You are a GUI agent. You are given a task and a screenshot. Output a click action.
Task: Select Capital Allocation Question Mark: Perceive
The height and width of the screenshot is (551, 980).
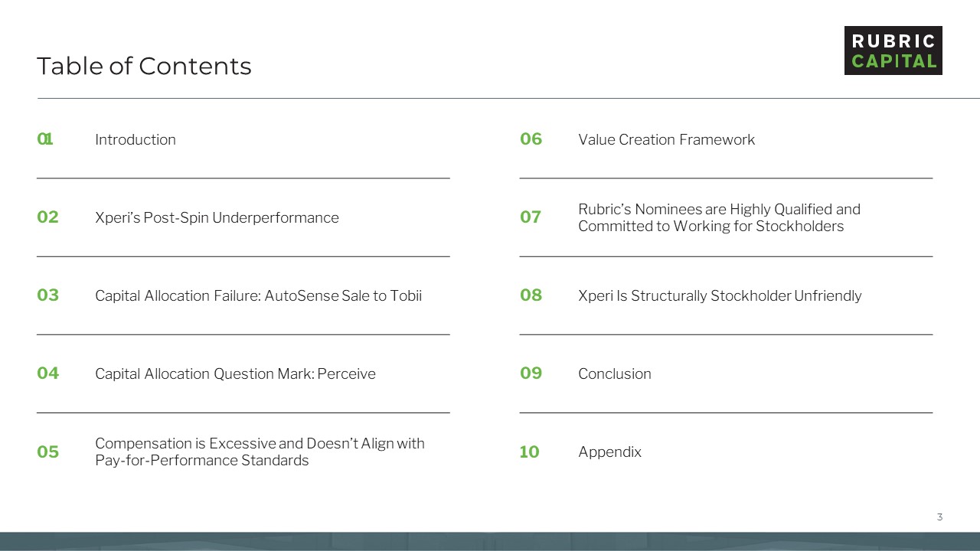(235, 374)
